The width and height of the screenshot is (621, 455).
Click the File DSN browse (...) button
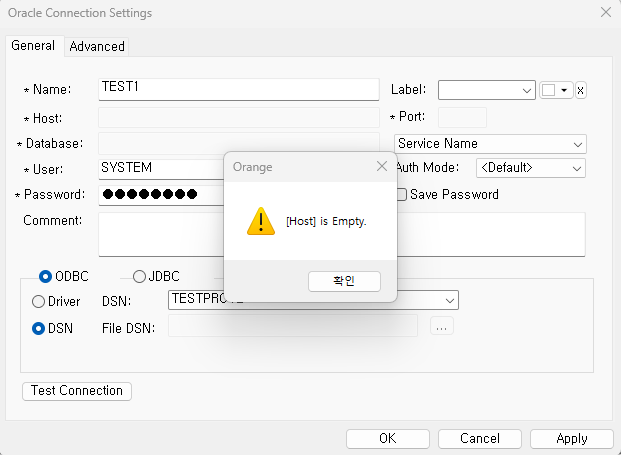point(443,326)
